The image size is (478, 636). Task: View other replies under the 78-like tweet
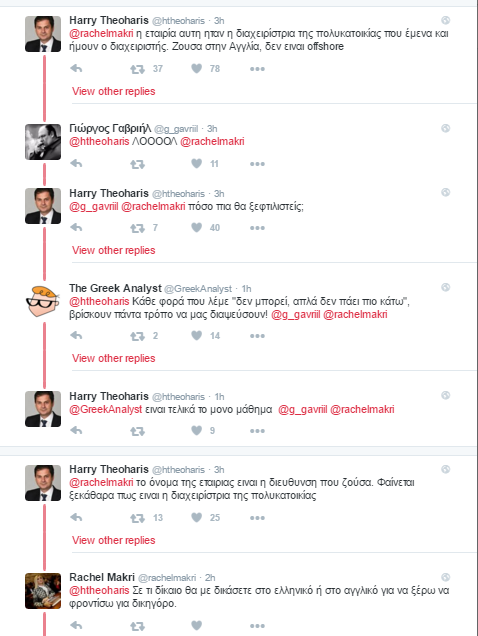click(114, 91)
